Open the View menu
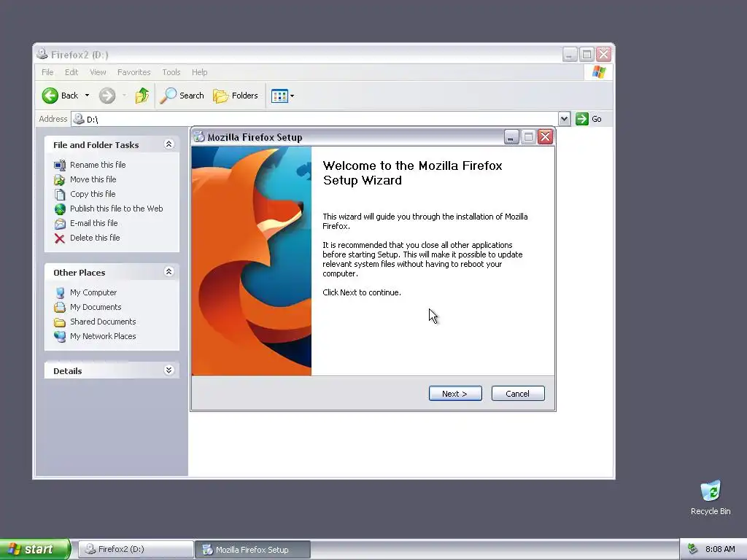The width and height of the screenshot is (747, 560). point(98,72)
